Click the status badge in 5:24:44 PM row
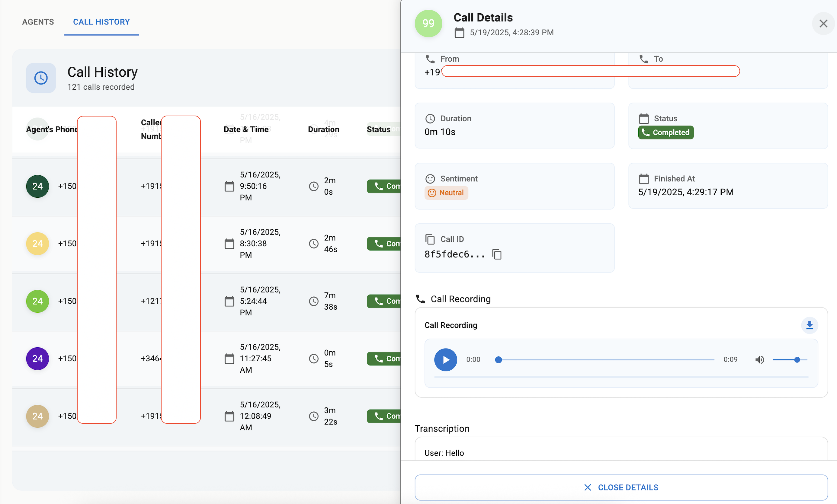837x504 pixels. point(384,301)
